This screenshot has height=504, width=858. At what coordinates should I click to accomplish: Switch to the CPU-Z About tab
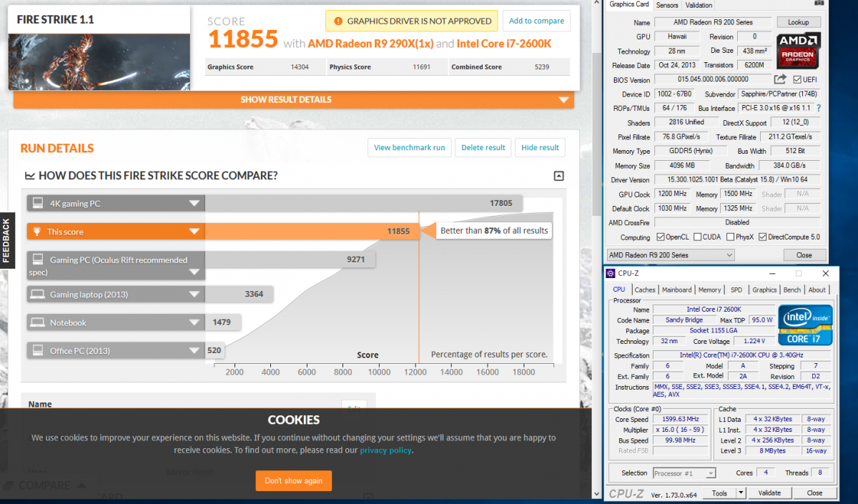pos(817,290)
